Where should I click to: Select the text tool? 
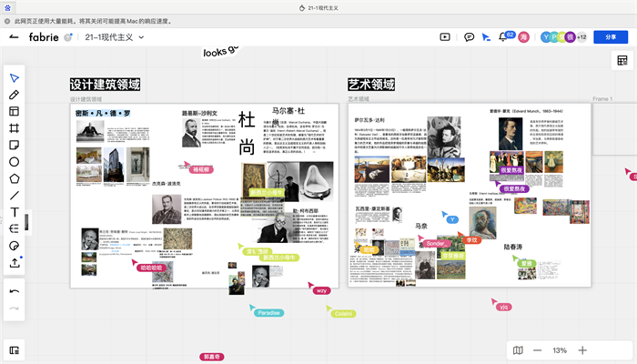(15, 212)
